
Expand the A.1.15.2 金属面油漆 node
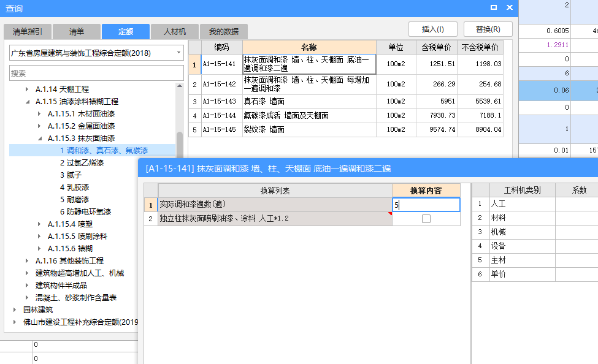[x=39, y=126]
